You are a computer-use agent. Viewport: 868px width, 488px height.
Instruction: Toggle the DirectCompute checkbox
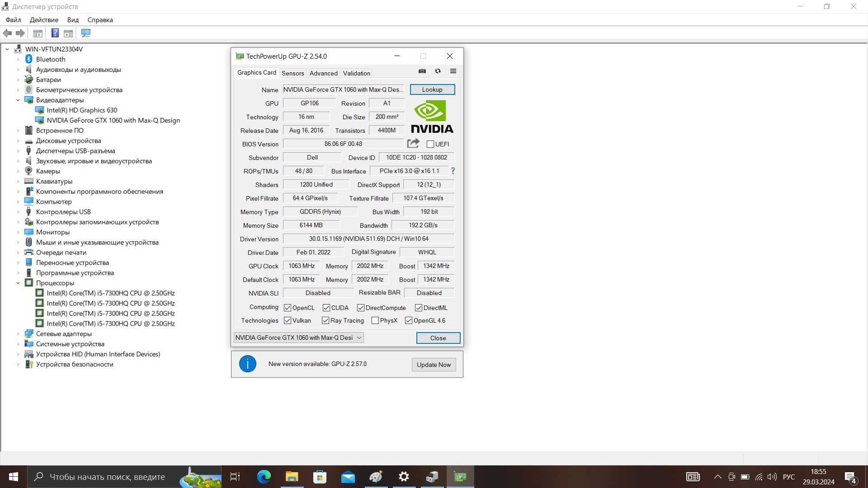coord(361,308)
